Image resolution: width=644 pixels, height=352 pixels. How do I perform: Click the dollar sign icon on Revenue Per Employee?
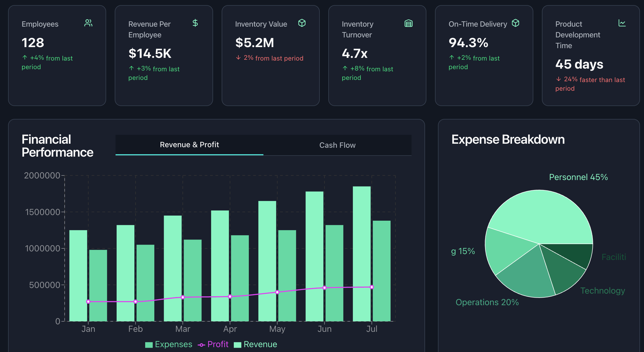195,23
